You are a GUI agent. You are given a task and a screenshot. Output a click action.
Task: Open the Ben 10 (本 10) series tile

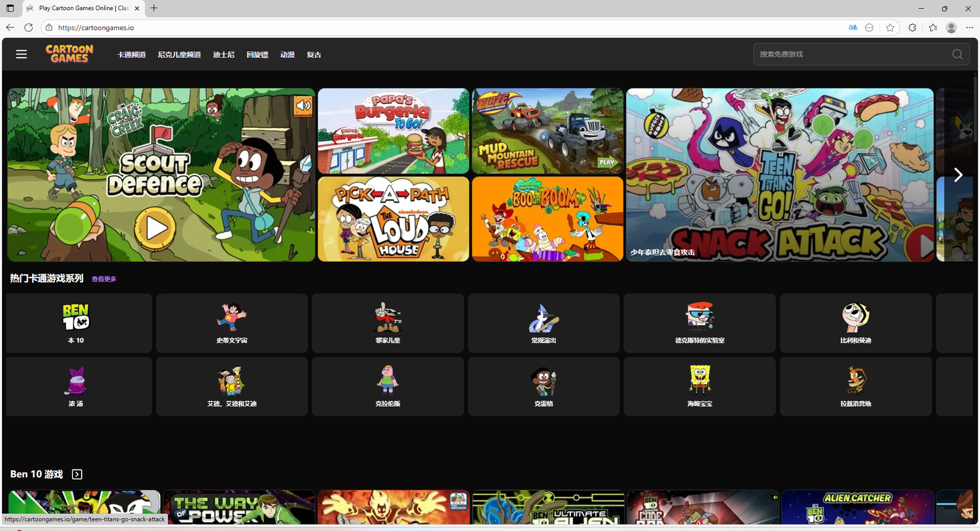click(x=79, y=323)
